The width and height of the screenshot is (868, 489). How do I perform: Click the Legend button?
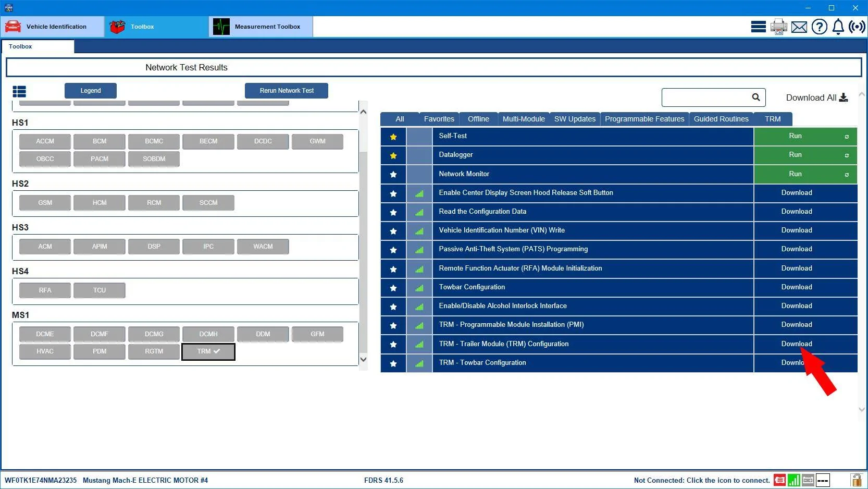91,91
